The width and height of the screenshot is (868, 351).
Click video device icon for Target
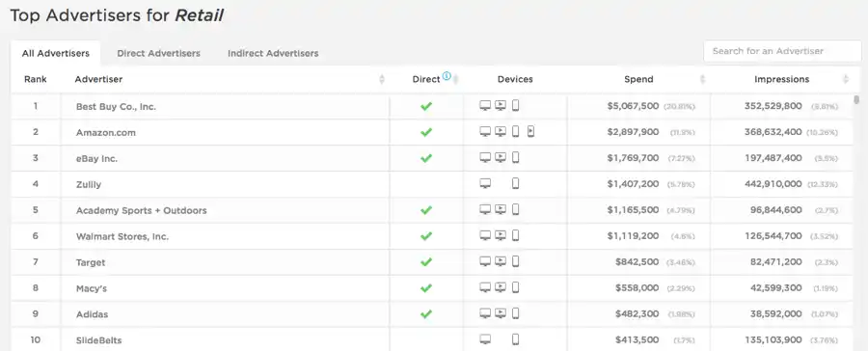click(501, 262)
